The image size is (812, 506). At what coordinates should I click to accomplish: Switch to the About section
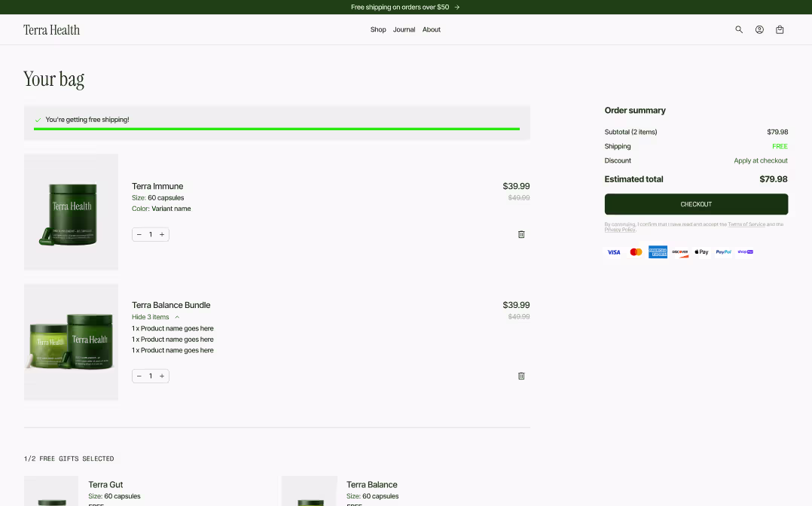click(431, 29)
